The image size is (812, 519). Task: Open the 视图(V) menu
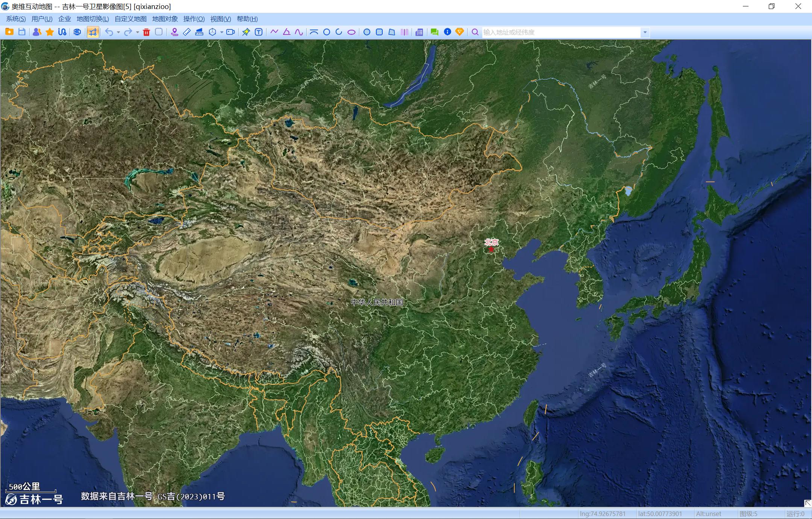click(221, 19)
